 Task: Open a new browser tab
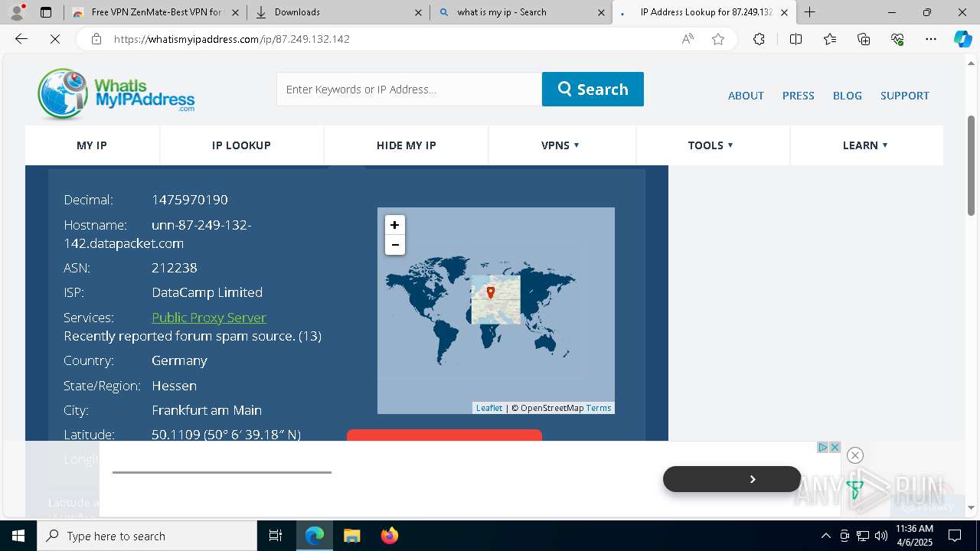809,12
